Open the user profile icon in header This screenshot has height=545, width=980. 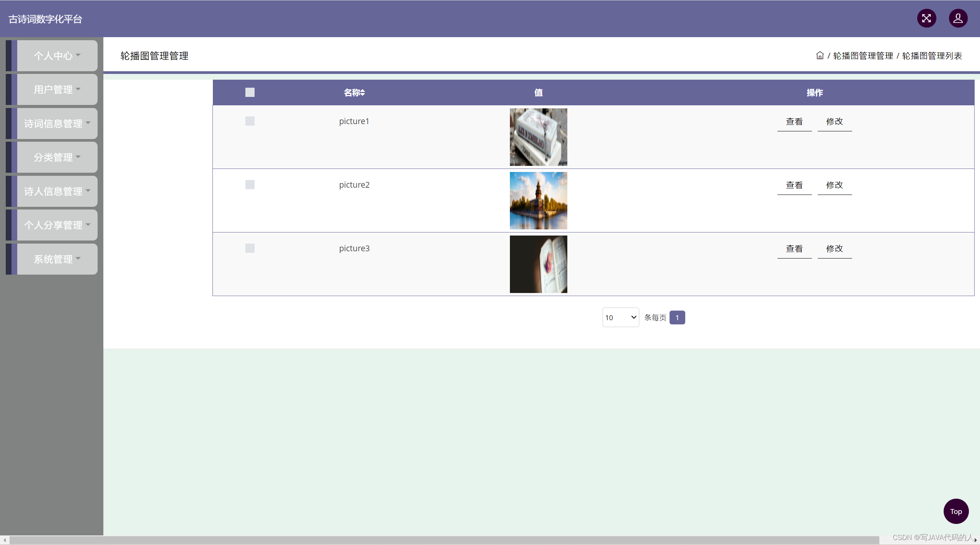point(958,18)
